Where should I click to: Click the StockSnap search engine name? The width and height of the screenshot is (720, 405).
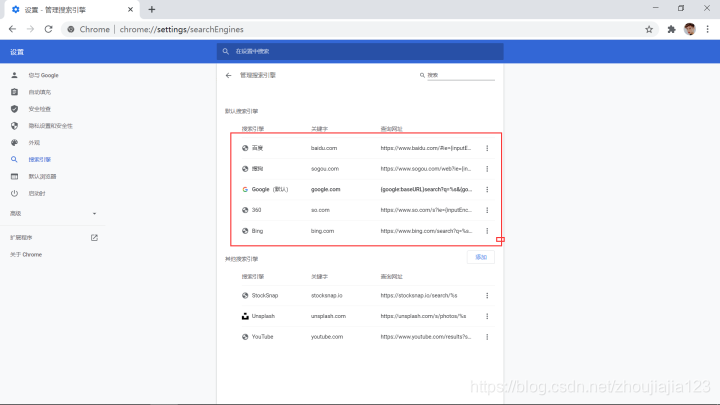pos(265,295)
